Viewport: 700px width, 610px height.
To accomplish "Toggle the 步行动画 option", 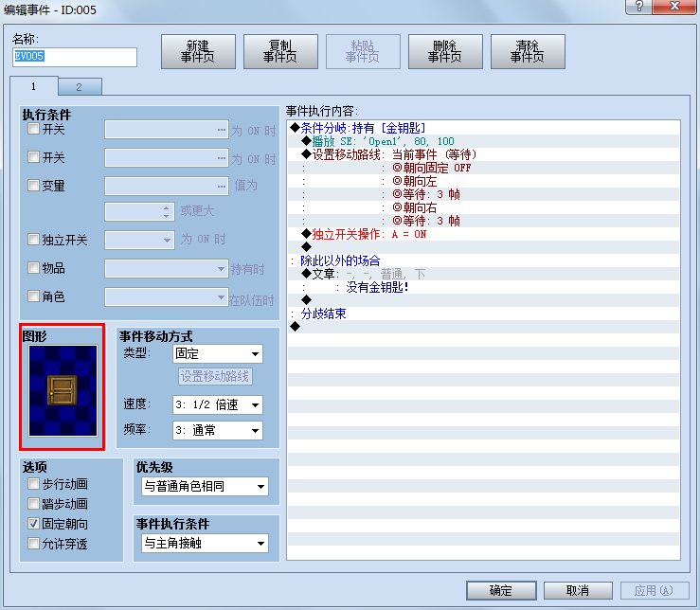I will click(33, 484).
